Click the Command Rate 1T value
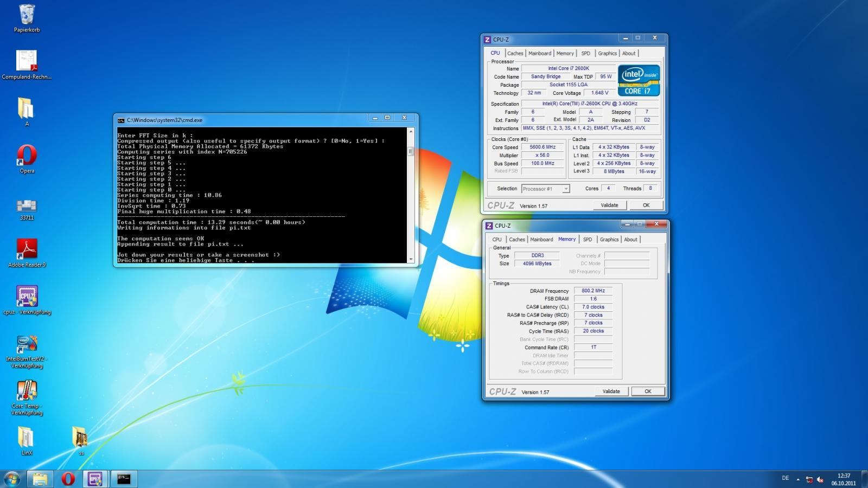 pos(593,347)
